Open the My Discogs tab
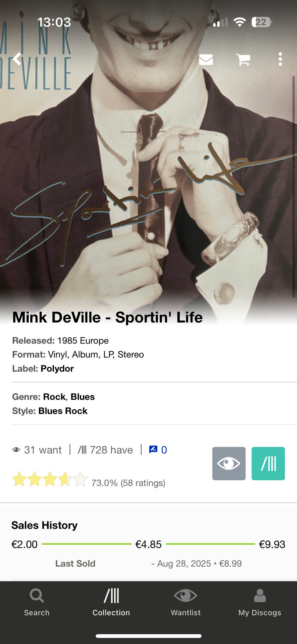Image resolution: width=297 pixels, height=644 pixels. (260, 602)
